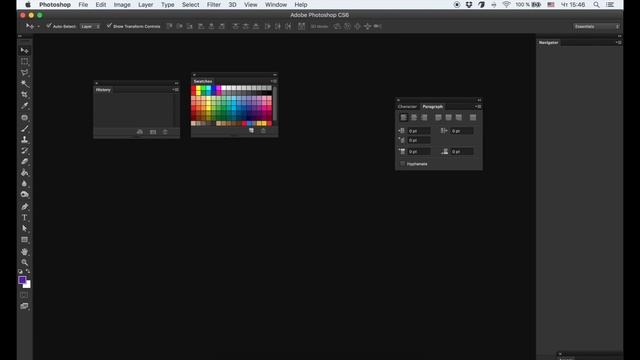
Task: Toggle the Hyphenate checkbox
Action: [x=402, y=164]
